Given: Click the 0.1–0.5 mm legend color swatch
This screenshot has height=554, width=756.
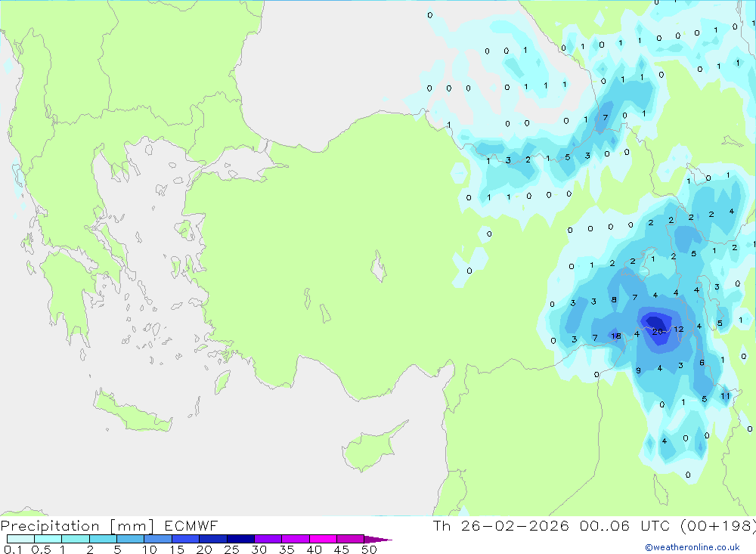Looking at the screenshot, I should pos(20,539).
